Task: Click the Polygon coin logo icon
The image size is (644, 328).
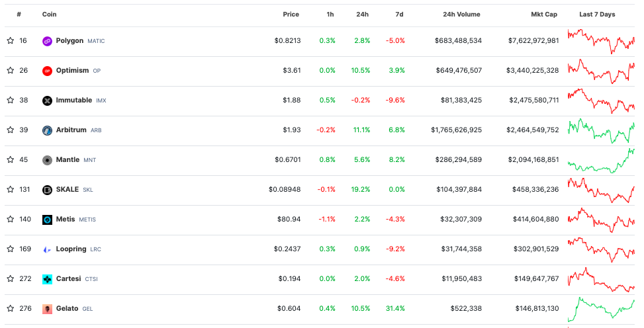Action: coord(47,41)
